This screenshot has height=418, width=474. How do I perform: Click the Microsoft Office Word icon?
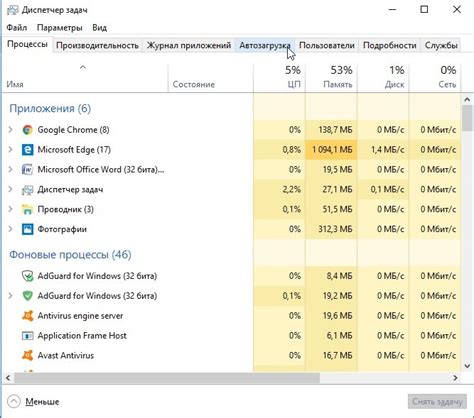pyautogui.click(x=27, y=169)
